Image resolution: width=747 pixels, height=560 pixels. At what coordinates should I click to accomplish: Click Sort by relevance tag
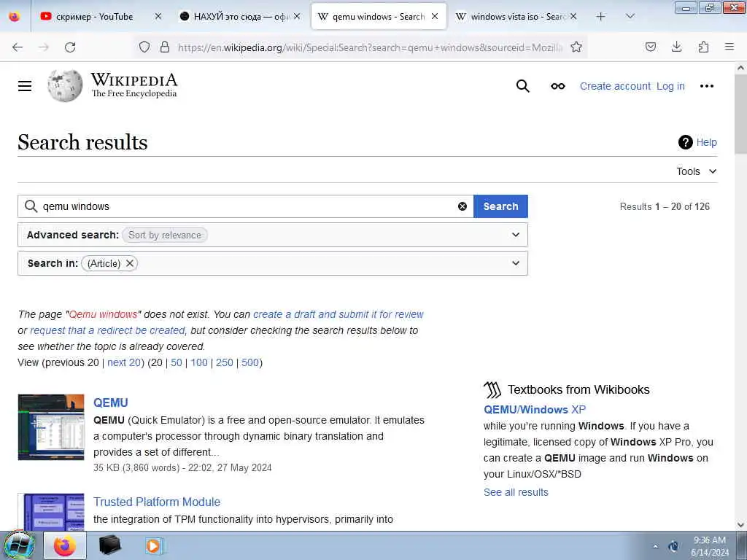click(164, 235)
